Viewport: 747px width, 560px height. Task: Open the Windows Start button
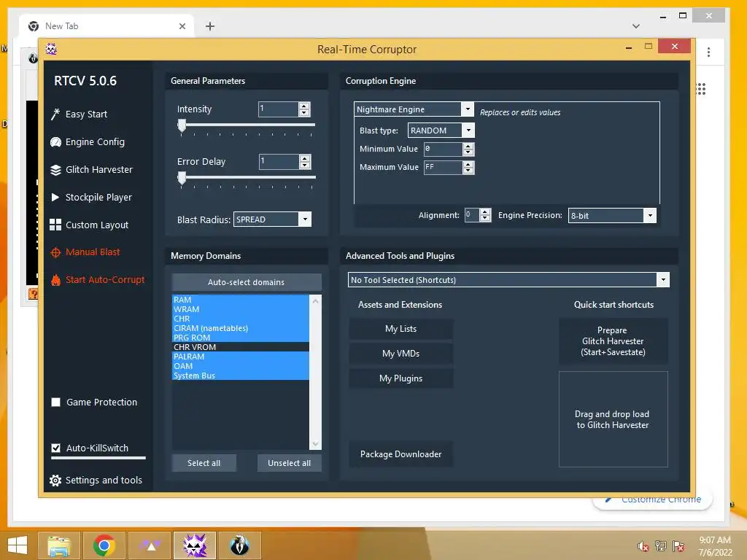click(18, 545)
